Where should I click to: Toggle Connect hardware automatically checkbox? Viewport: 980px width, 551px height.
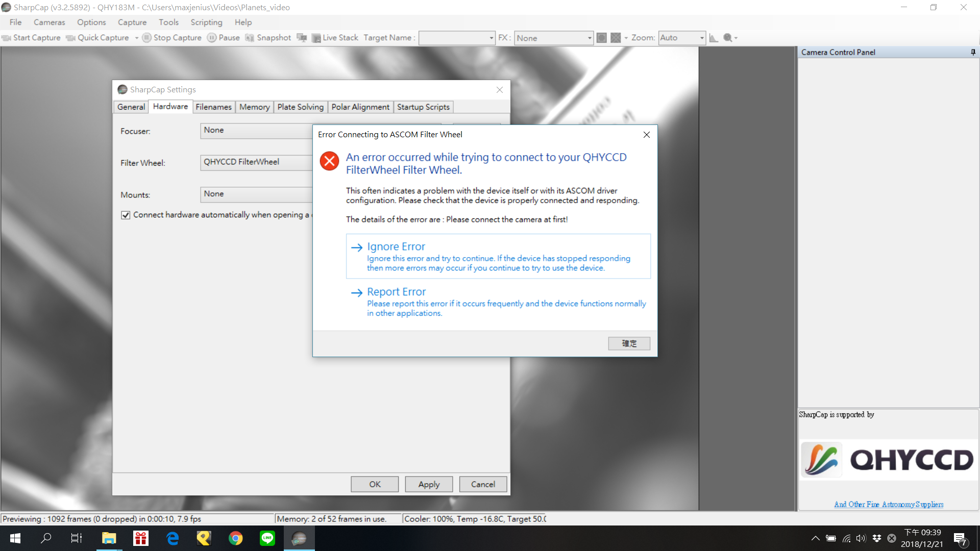126,215
